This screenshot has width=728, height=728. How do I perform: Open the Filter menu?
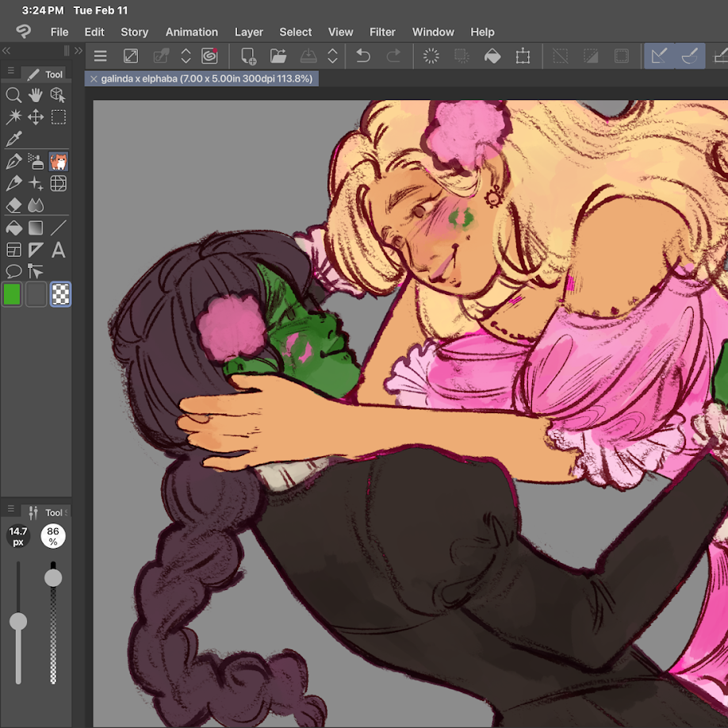tap(382, 32)
